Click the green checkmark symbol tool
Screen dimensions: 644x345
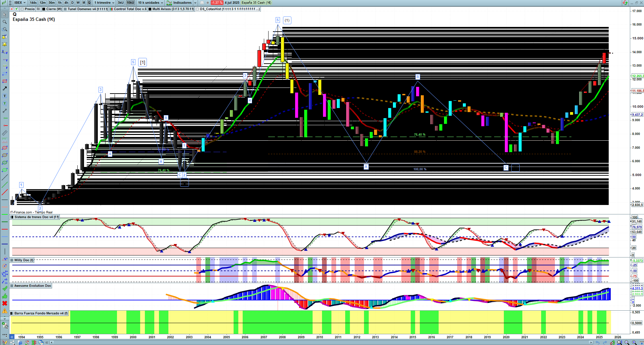[5, 288]
